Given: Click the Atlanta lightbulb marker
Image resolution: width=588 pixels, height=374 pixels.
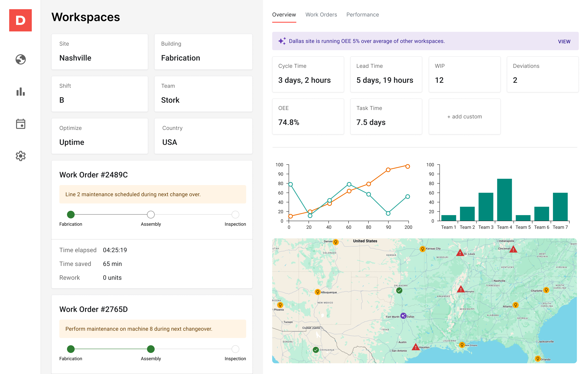Looking at the screenshot, I should pyautogui.click(x=515, y=305).
